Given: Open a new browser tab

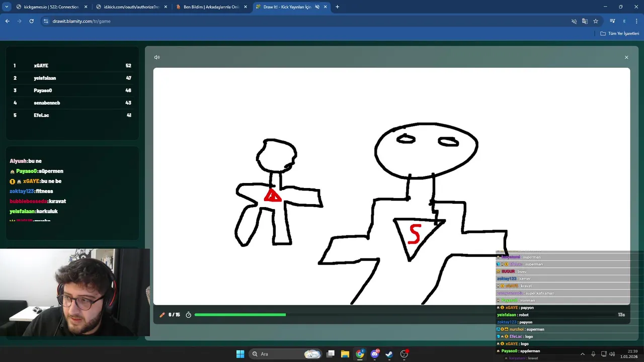Looking at the screenshot, I should [x=337, y=7].
